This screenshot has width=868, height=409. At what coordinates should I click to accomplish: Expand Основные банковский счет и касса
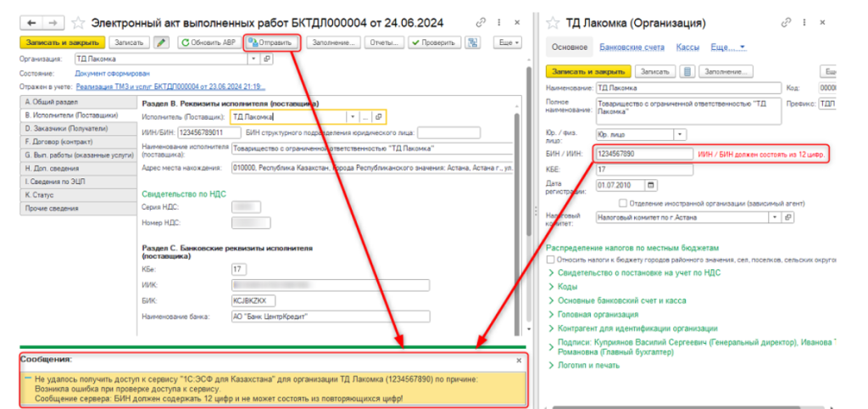tap(617, 300)
